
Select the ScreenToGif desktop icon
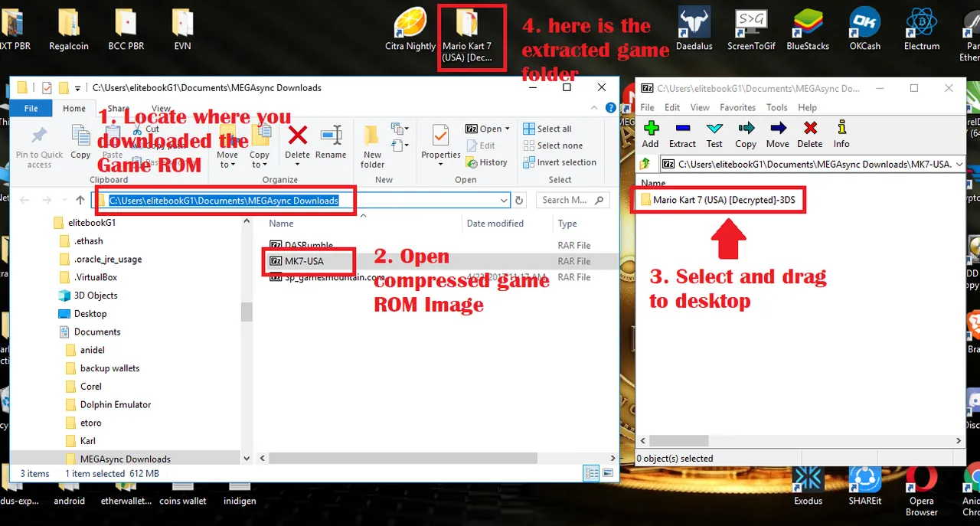pyautogui.click(x=751, y=31)
